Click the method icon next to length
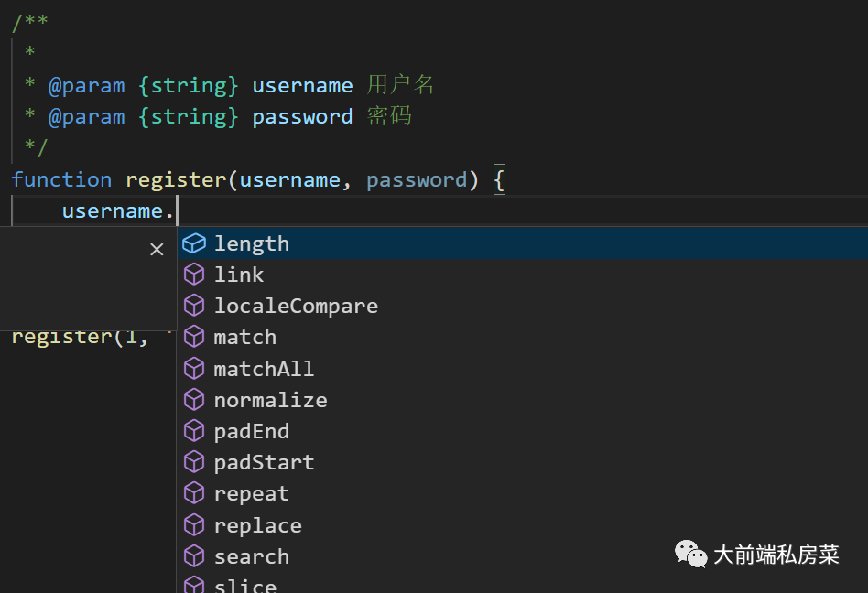The image size is (868, 593). point(194,243)
